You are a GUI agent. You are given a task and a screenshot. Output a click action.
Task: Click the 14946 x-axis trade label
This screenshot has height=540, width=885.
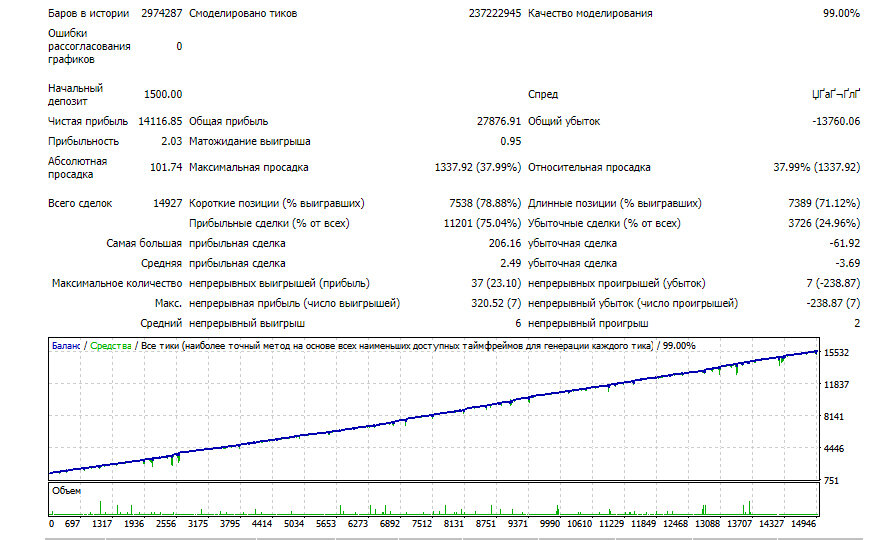[803, 524]
